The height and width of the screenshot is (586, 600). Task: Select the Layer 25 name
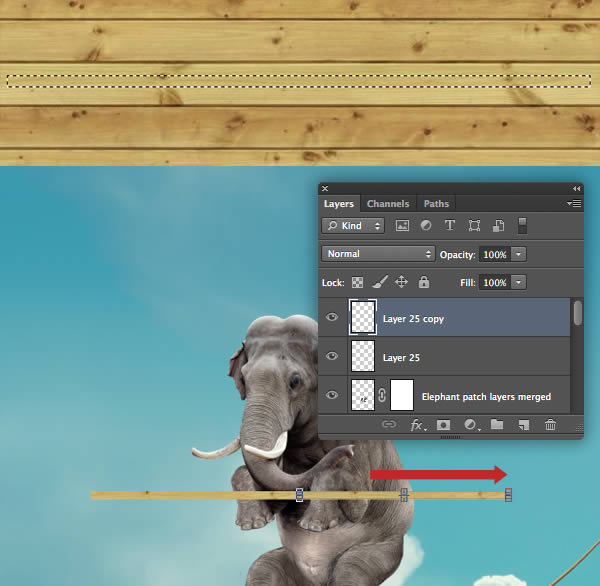(x=401, y=358)
